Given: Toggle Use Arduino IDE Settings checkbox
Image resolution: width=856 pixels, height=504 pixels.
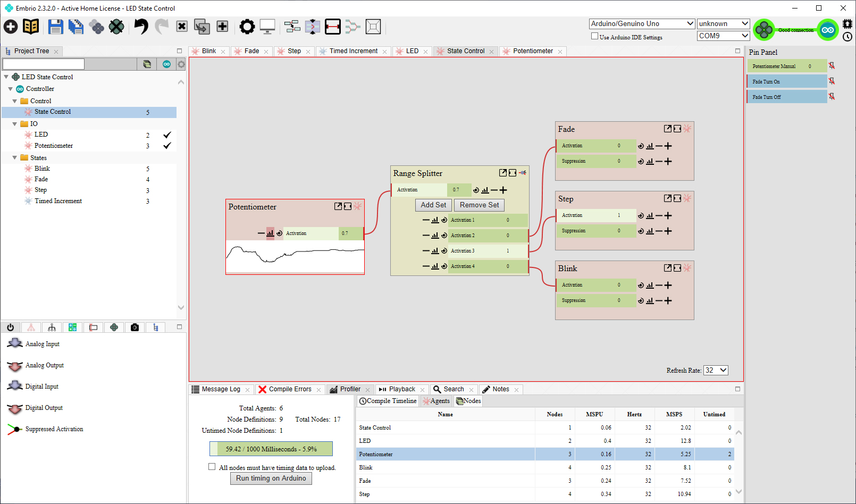Looking at the screenshot, I should pyautogui.click(x=595, y=36).
